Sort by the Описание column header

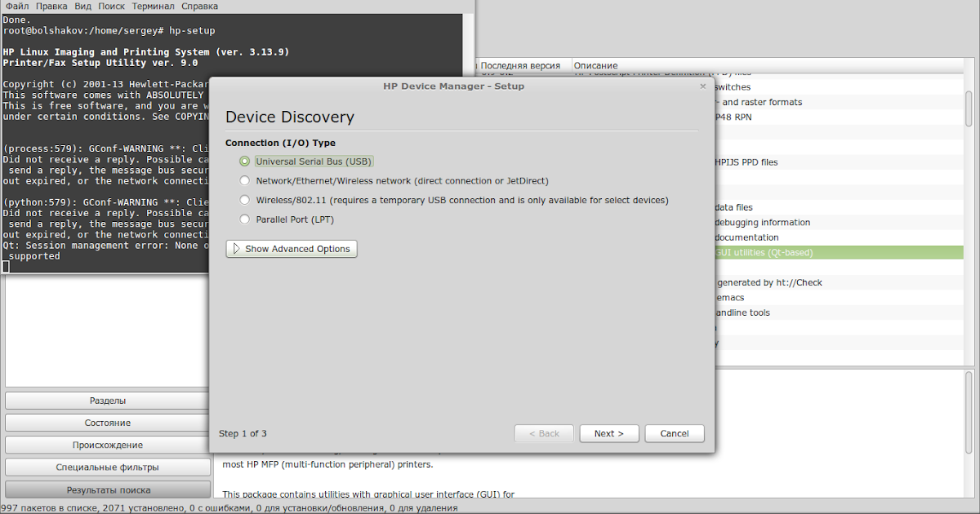pyautogui.click(x=766, y=65)
